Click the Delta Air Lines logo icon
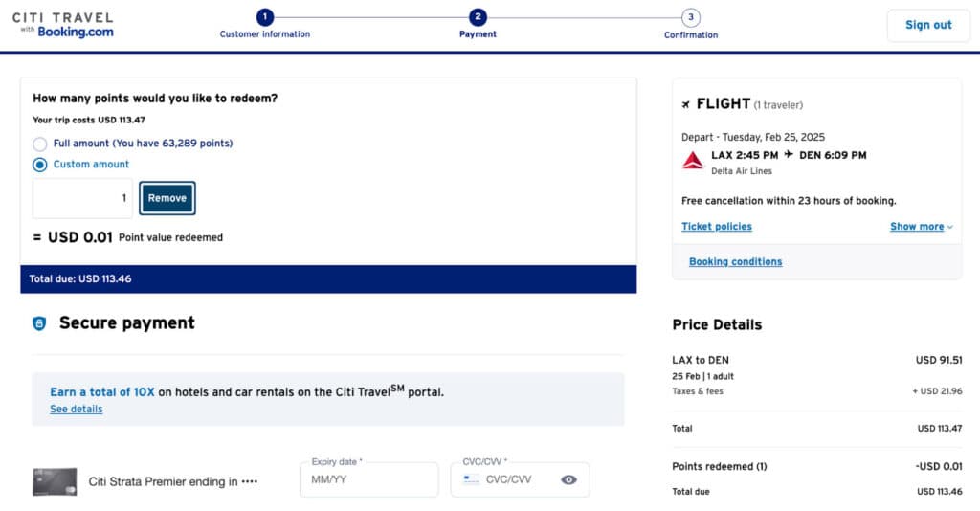This screenshot has height=511, width=980. 693,161
